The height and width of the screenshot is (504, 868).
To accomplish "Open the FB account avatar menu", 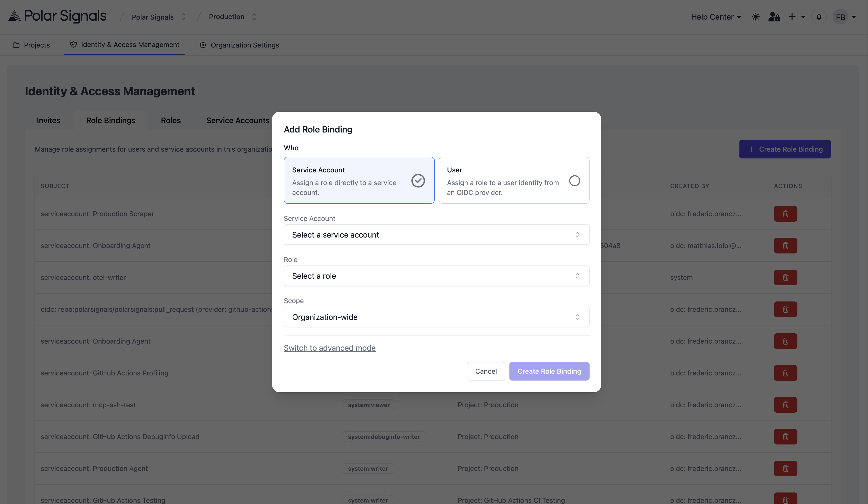I will [x=841, y=16].
